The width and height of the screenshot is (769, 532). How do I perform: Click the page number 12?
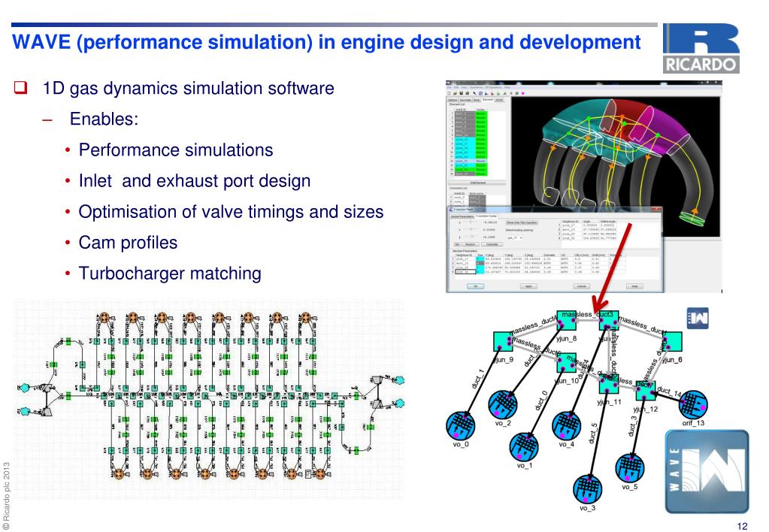pos(742,526)
